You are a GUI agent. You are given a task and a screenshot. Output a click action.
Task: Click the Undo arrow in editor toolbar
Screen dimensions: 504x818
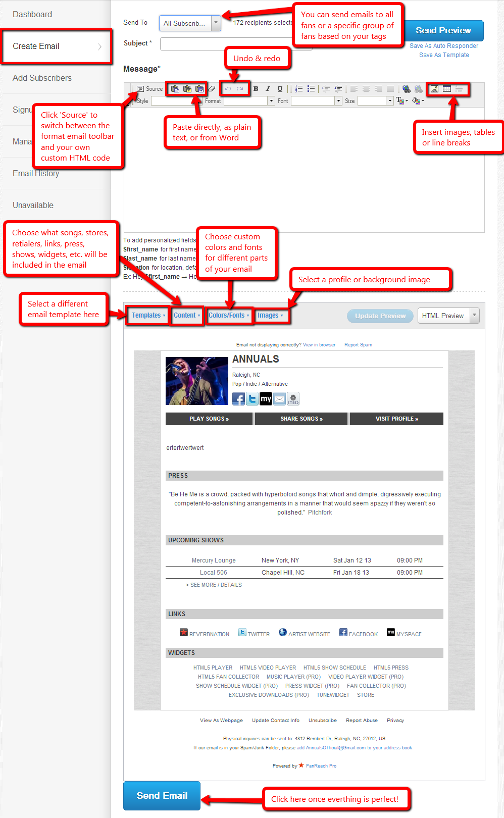[228, 89]
